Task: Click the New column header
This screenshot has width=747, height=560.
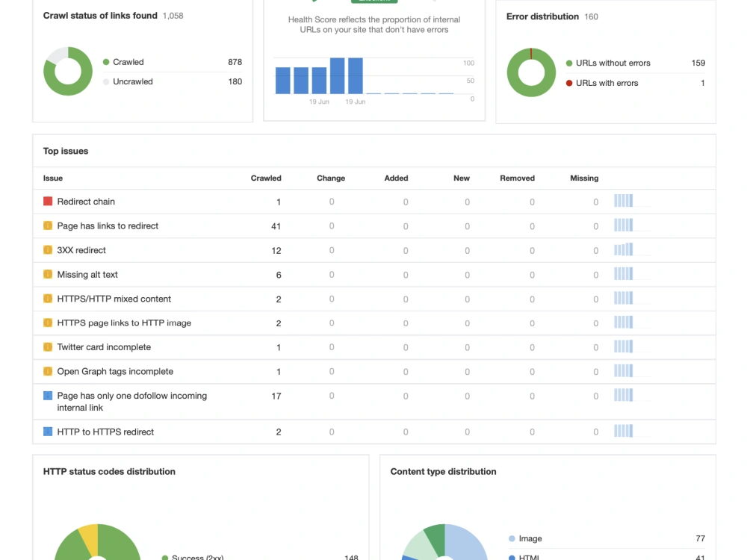Action: click(x=461, y=178)
